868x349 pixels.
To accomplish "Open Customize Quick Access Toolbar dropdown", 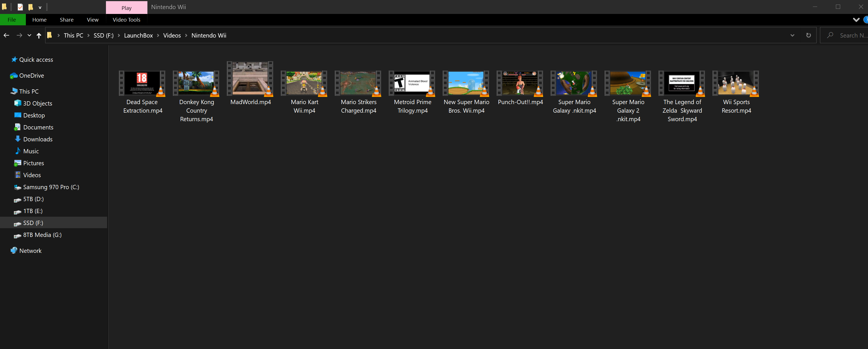I will (40, 7).
